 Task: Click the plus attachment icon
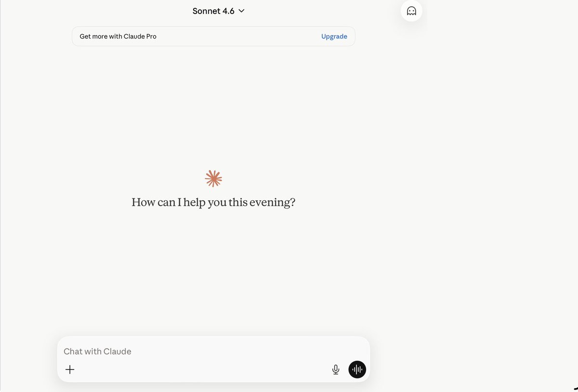point(70,370)
